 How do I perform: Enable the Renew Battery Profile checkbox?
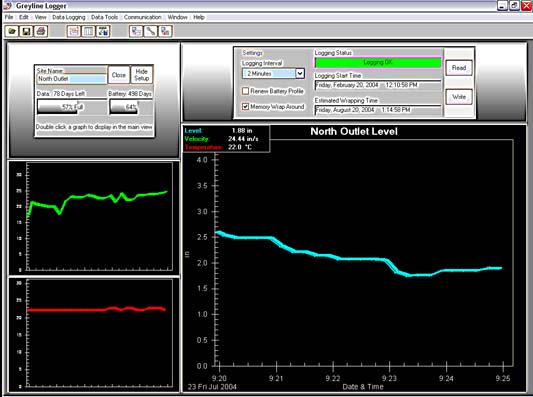click(245, 91)
